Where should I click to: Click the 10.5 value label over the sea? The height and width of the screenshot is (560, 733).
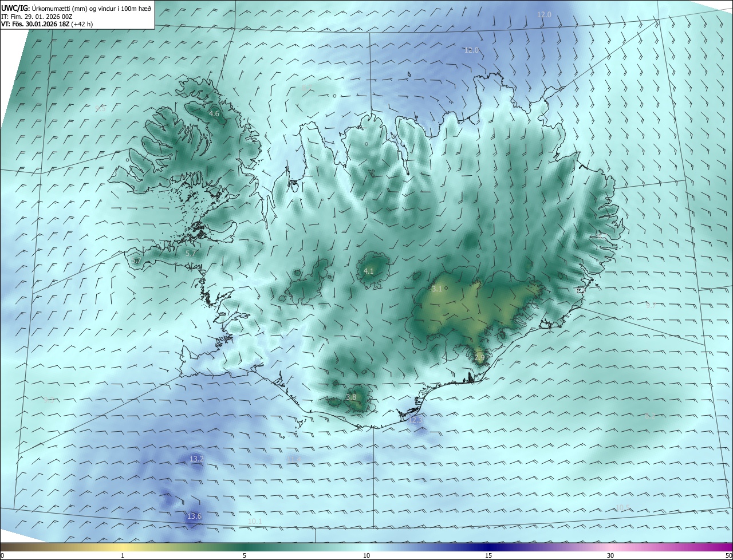pos(623,507)
